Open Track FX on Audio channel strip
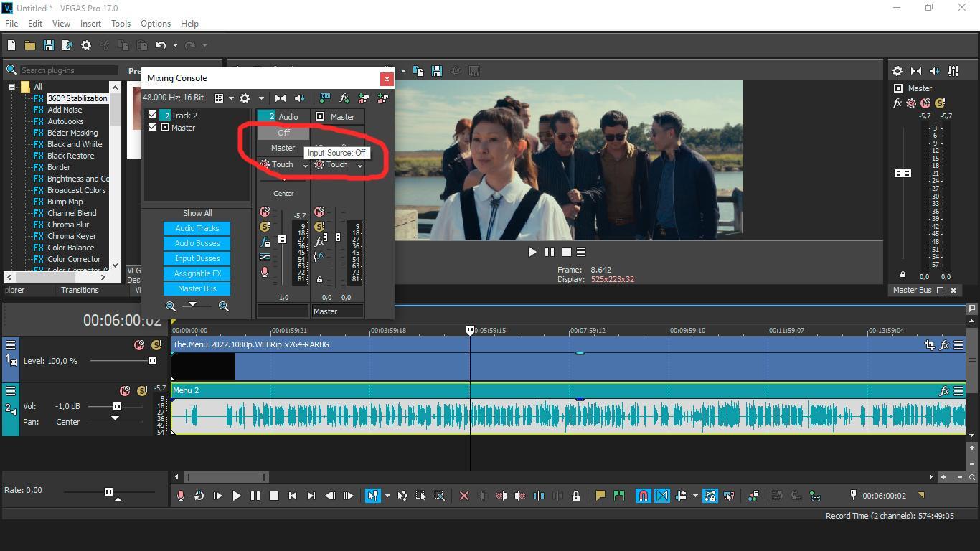Image resolution: width=980 pixels, height=551 pixels. click(265, 242)
